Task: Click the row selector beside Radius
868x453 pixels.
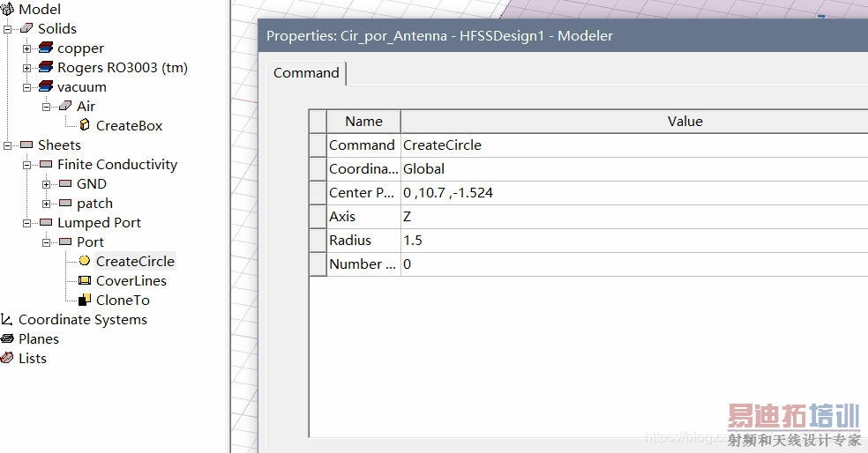Action: 318,240
